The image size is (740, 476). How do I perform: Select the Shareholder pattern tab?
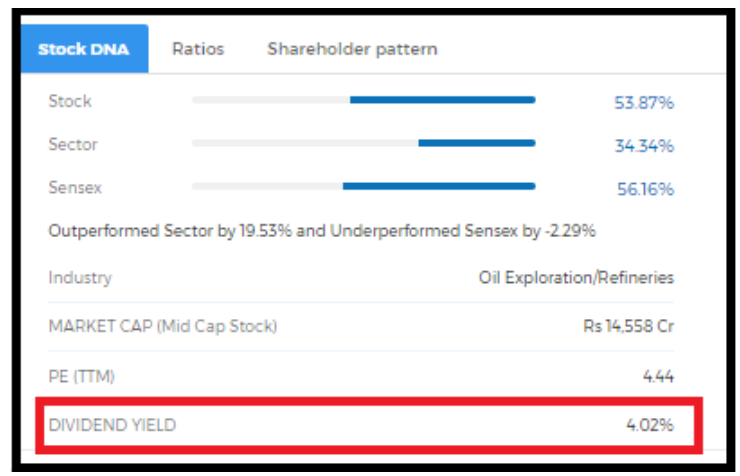(x=352, y=49)
